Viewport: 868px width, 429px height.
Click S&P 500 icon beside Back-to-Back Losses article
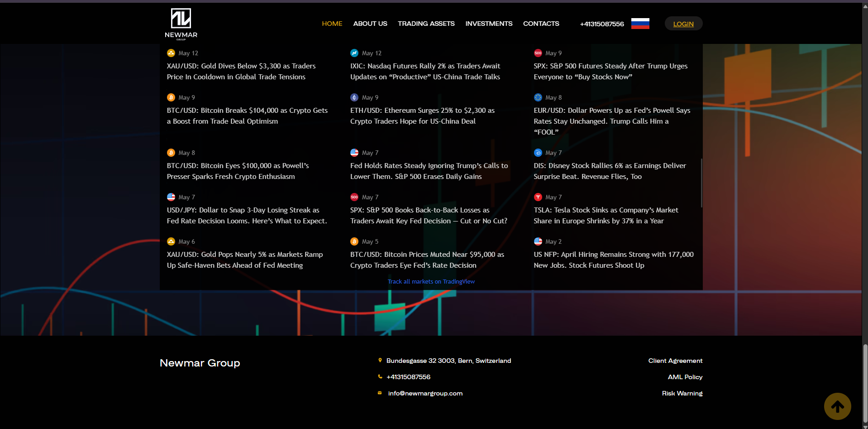click(x=354, y=197)
